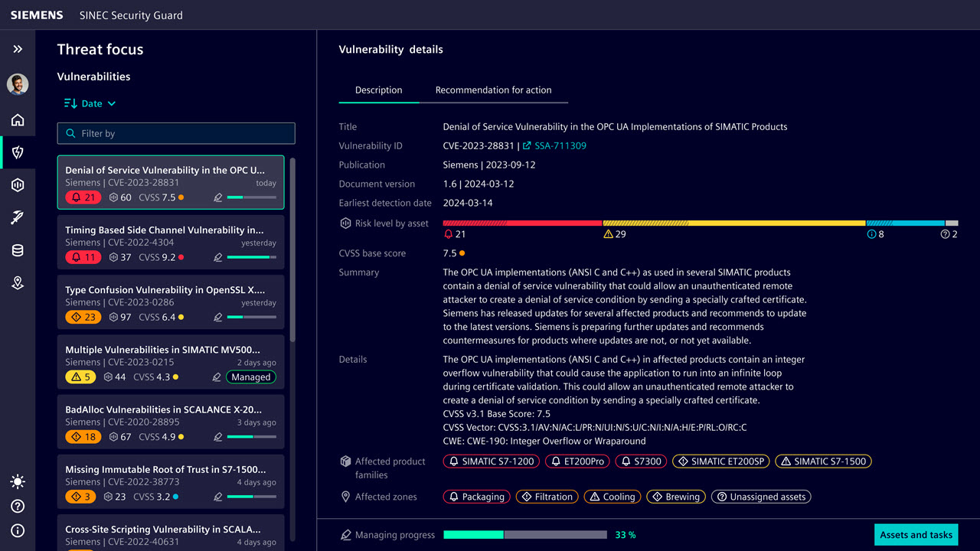Select the Cooling zone tag
This screenshot has width=980, height=551.
point(612,497)
